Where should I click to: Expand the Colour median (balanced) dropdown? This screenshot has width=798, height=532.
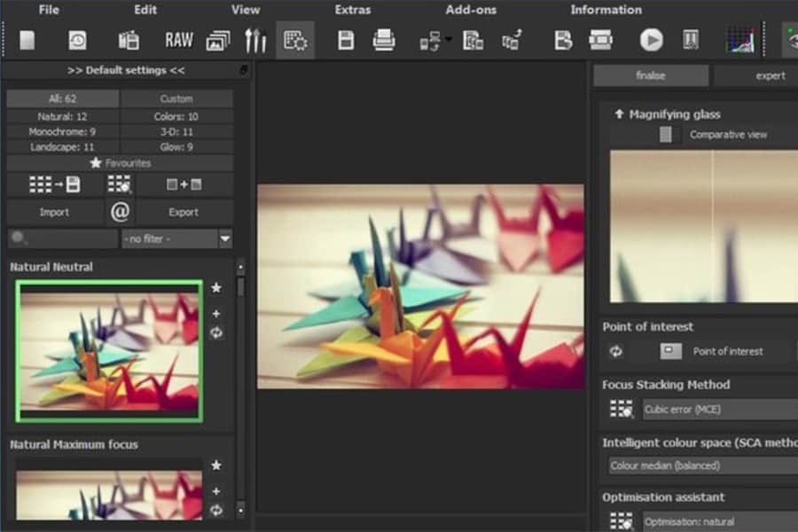[700, 465]
